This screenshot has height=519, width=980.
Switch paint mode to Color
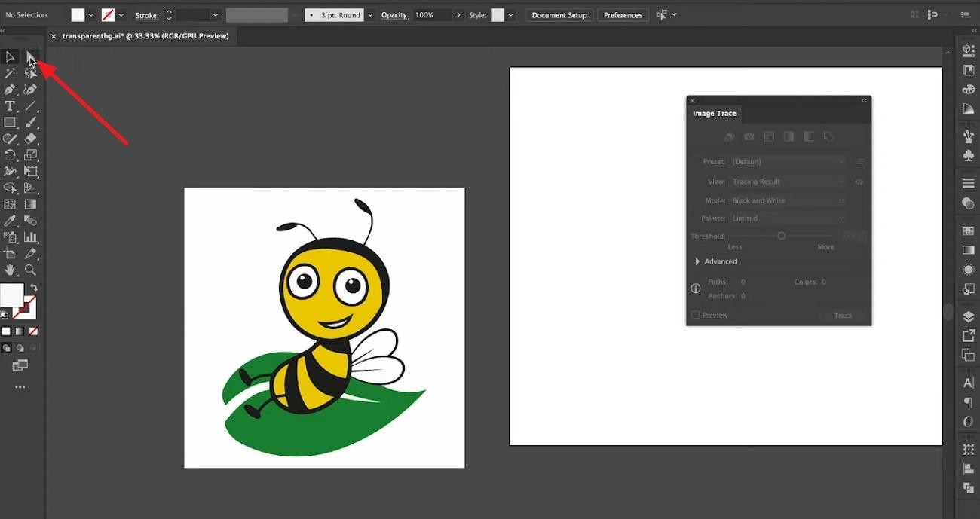click(6, 331)
